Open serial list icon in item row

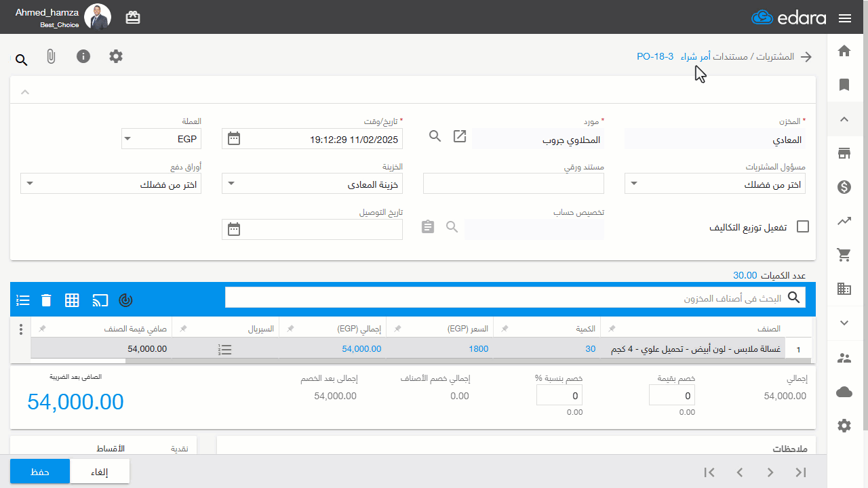(x=225, y=349)
